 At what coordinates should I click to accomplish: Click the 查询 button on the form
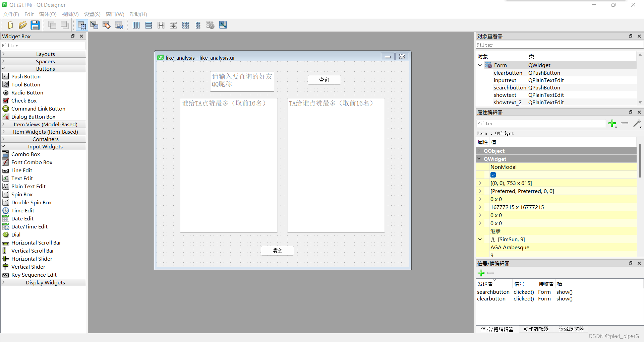pyautogui.click(x=324, y=80)
